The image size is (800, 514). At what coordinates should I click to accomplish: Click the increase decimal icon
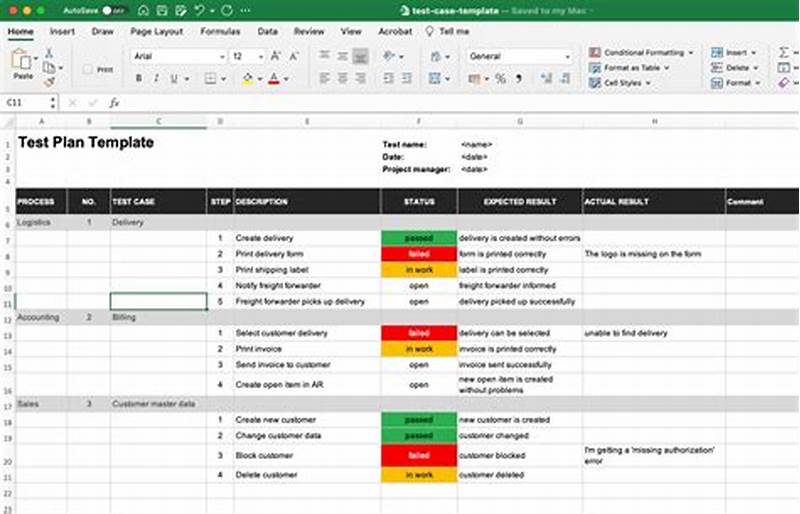(x=546, y=79)
